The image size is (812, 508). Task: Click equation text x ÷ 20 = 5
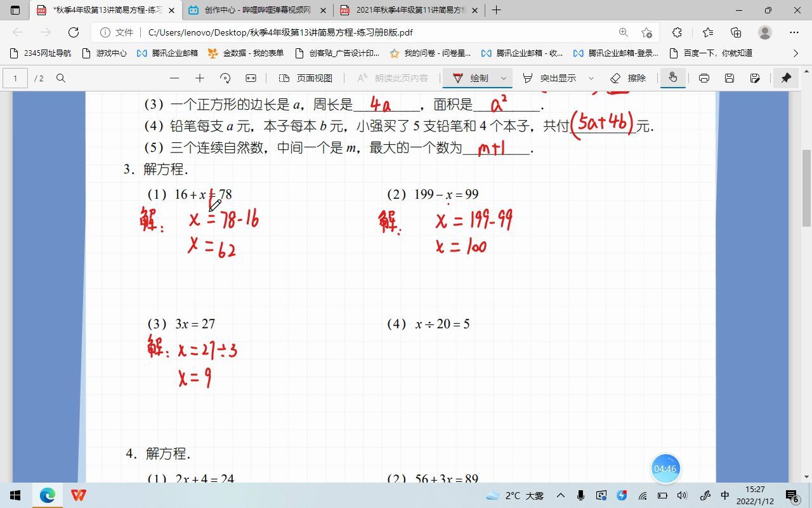(x=443, y=324)
